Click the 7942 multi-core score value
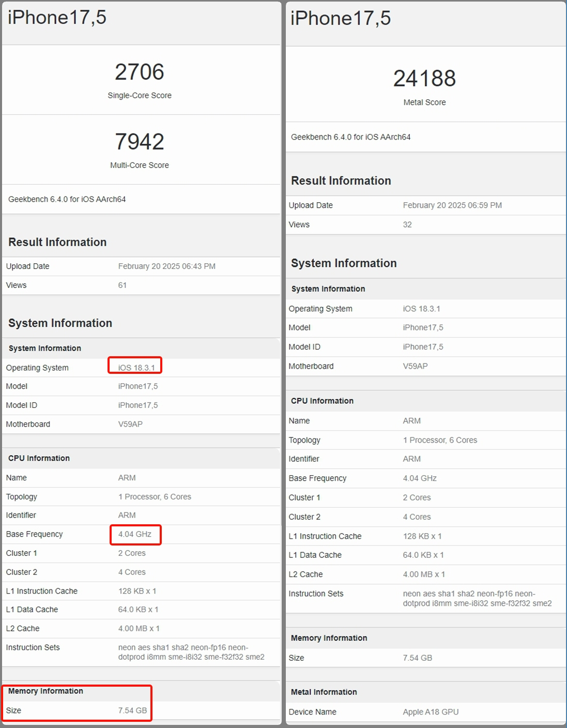567x728 pixels. pos(140,142)
